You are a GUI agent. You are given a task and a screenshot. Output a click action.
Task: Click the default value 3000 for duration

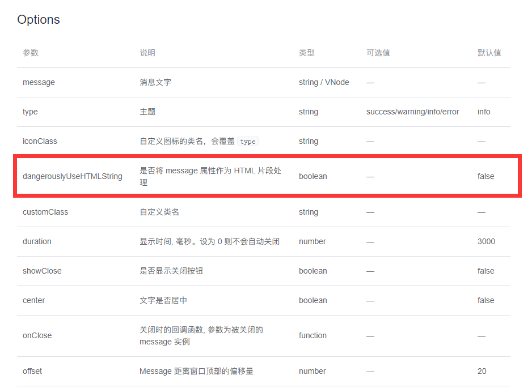pos(485,241)
